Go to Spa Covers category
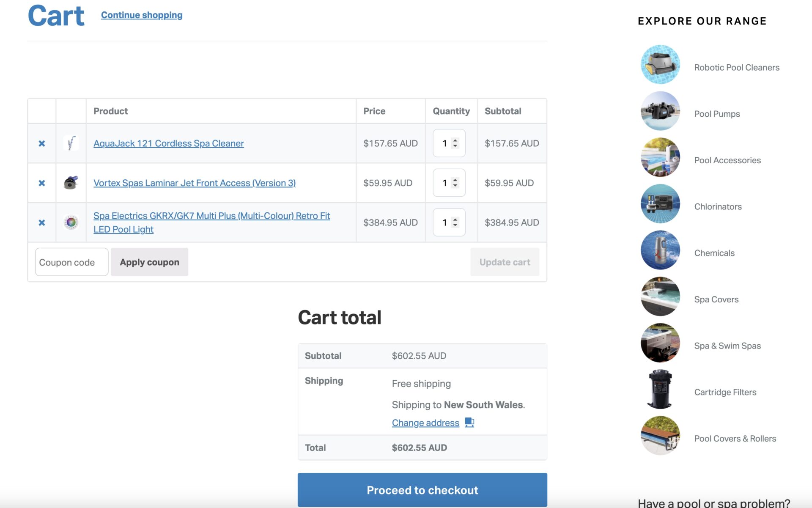Image resolution: width=812 pixels, height=508 pixels. click(x=716, y=299)
